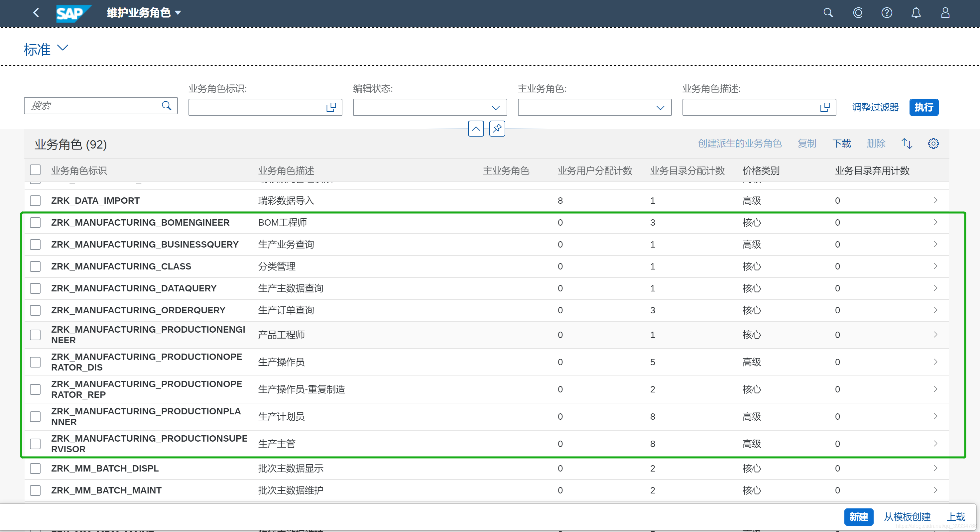Open the search icon in the top bar
Screen dimensions: 980x532
pos(828,13)
